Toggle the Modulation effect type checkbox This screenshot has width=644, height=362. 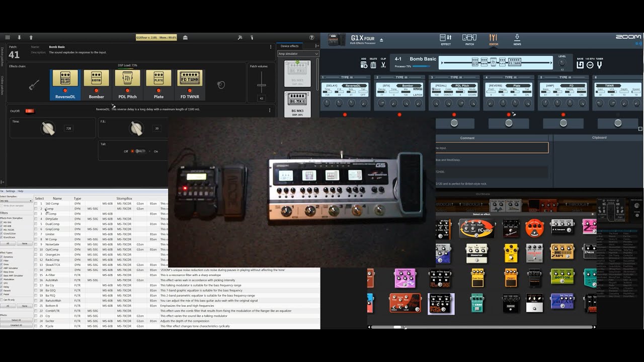(2, 279)
